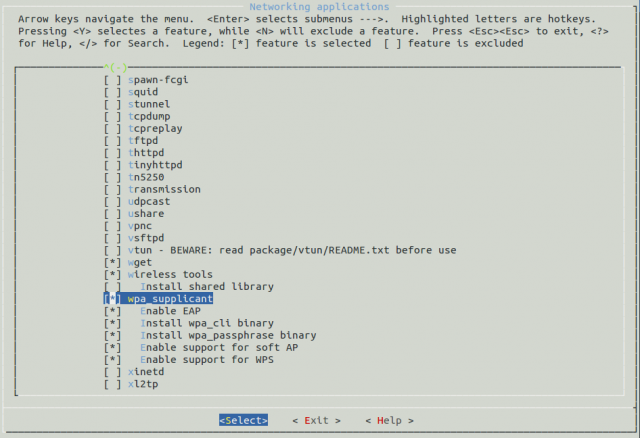
Task: Select the vsftpd entry label
Action: click(146, 238)
